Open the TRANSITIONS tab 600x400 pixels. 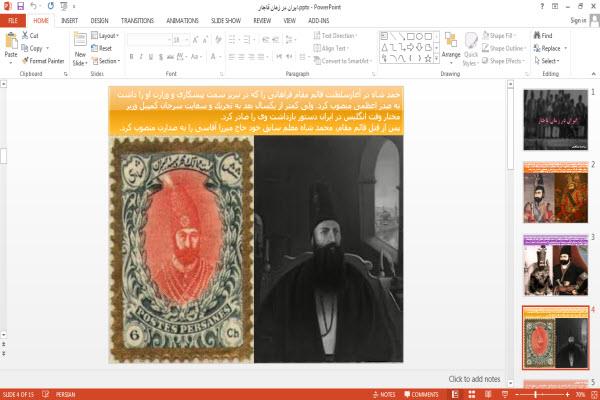[x=137, y=21]
